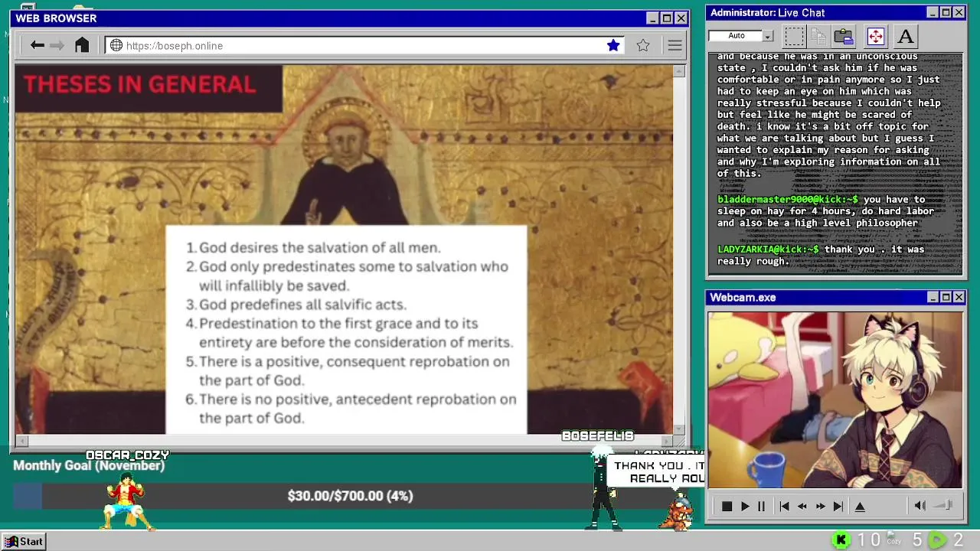
Task: Click 'God desires the salvation of all men.'
Action: [319, 247]
